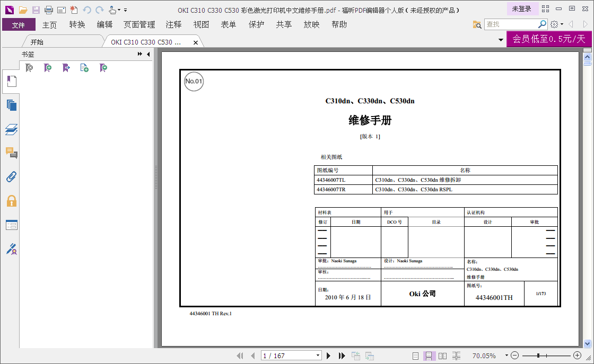The height and width of the screenshot is (364, 594).
Task: Click the 会员低至0.5元/天 membership banner
Action: 549,39
